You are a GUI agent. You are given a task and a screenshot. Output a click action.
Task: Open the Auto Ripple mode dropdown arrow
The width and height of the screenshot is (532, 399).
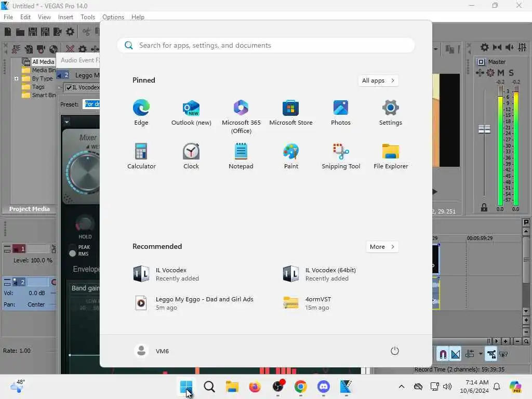[481, 354]
